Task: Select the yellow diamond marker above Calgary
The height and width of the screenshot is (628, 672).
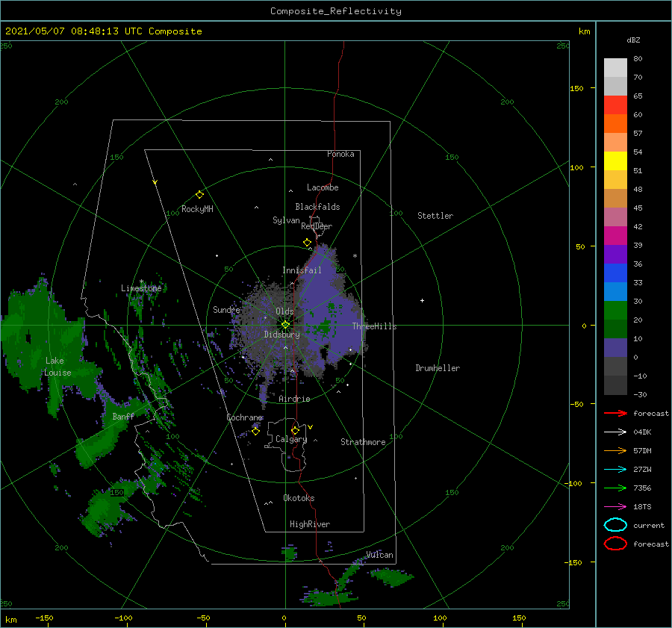Action: tap(295, 430)
